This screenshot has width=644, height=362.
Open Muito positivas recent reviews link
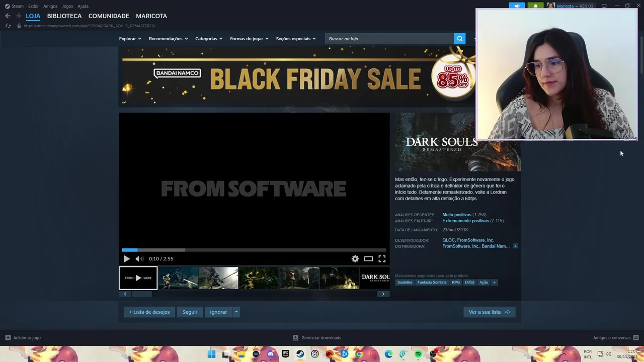457,215
